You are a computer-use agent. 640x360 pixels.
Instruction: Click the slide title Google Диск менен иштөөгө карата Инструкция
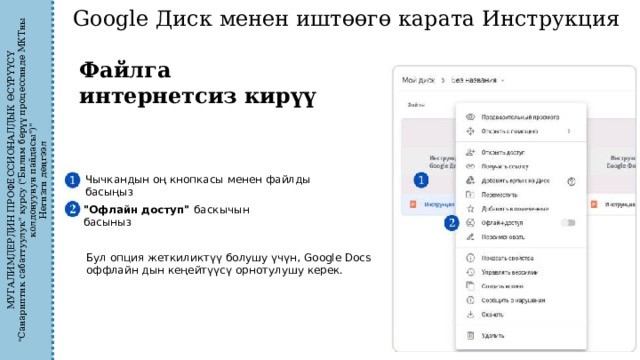tap(346, 19)
